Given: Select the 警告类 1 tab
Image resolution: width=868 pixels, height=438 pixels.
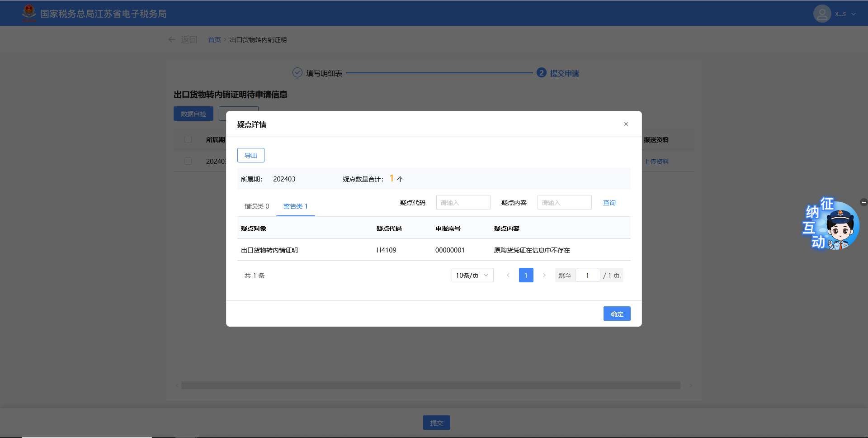Looking at the screenshot, I should click(x=295, y=206).
